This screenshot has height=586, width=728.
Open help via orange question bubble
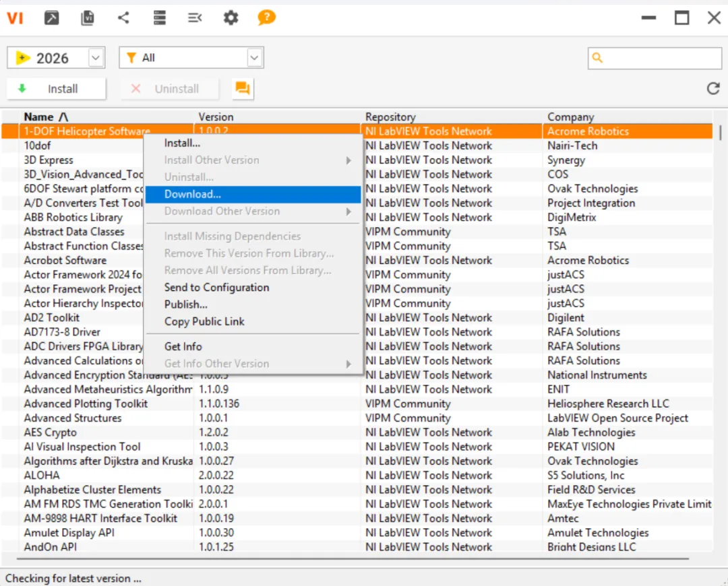(x=267, y=18)
